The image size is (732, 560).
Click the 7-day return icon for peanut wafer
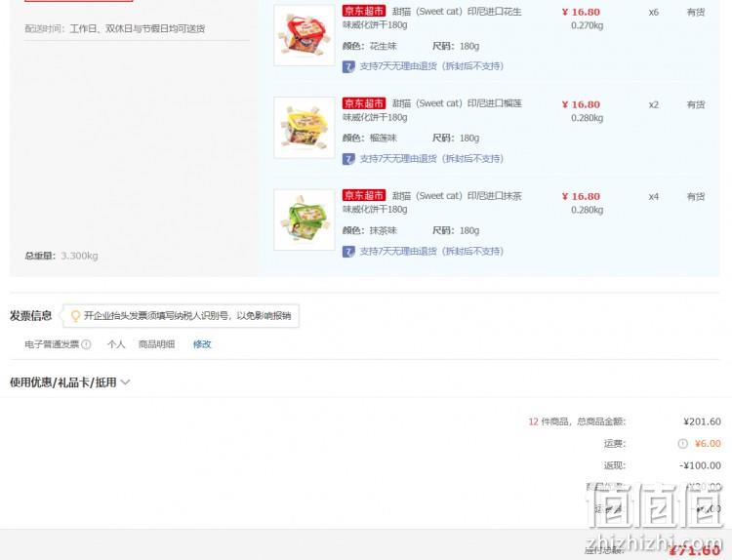[x=348, y=66]
